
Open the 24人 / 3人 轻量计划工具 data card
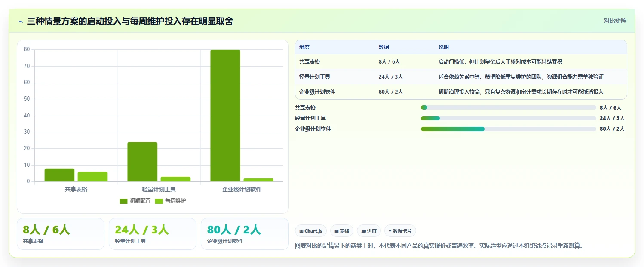[x=153, y=234]
